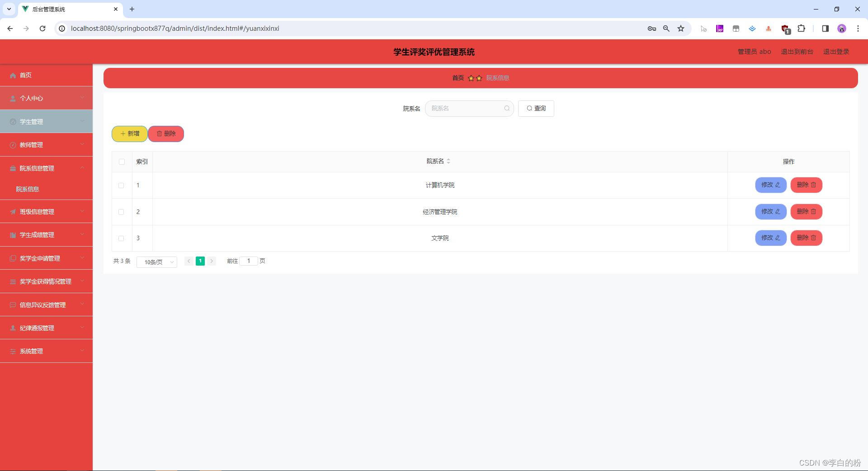The height and width of the screenshot is (471, 868).
Task: Expand the 学生成绩管理 menu chevron
Action: (82, 234)
